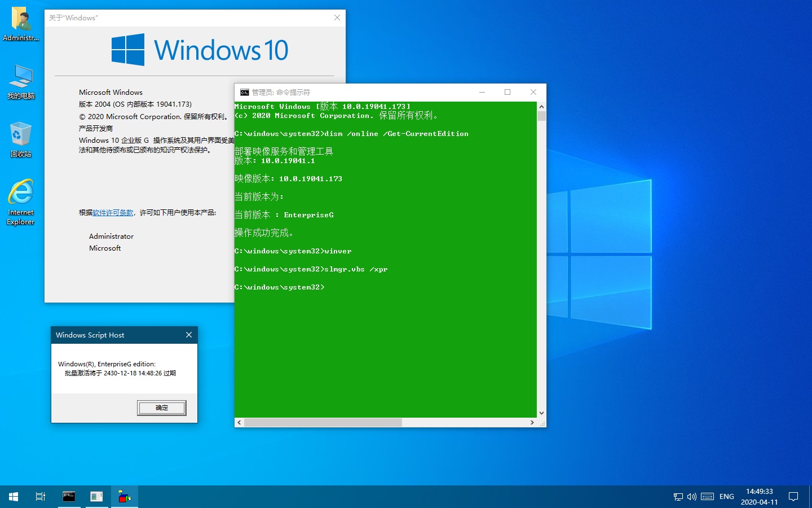
Task: Open the 软件许可条款 license terms link
Action: pyautogui.click(x=113, y=213)
